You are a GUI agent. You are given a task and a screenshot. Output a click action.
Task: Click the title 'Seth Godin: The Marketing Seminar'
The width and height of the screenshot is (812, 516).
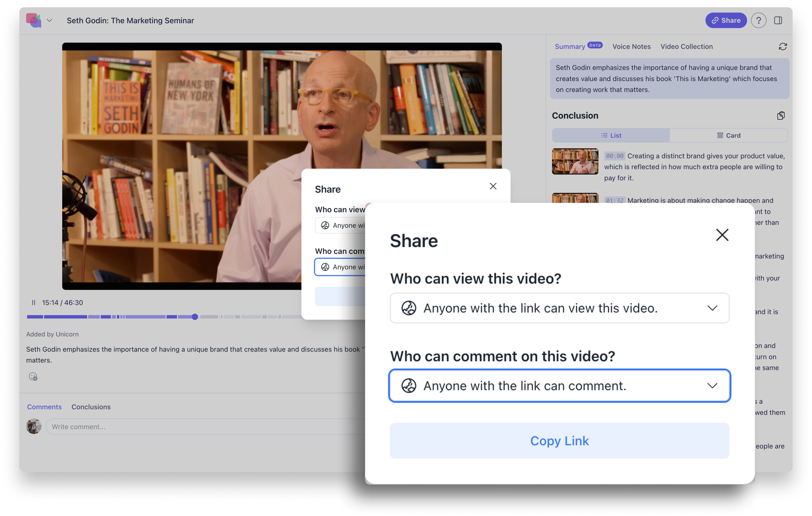[130, 20]
